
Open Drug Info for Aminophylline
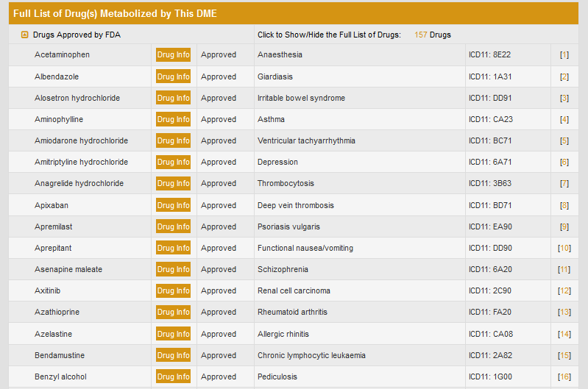point(173,119)
